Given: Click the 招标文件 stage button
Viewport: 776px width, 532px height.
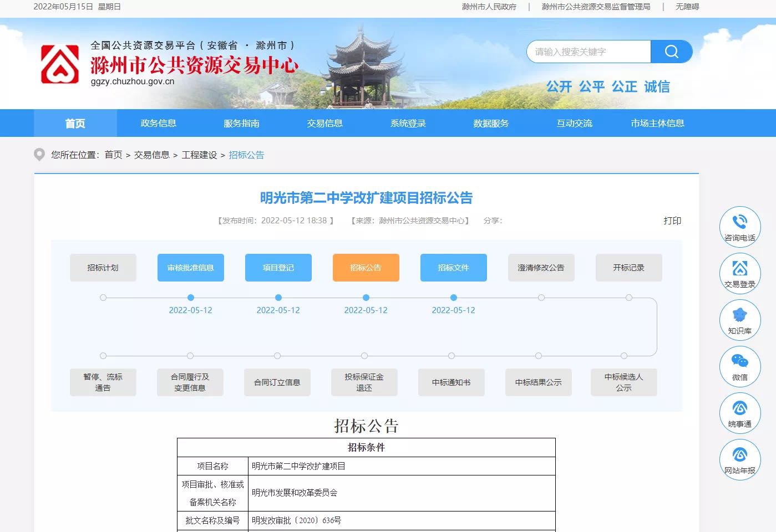Looking at the screenshot, I should coord(453,268).
